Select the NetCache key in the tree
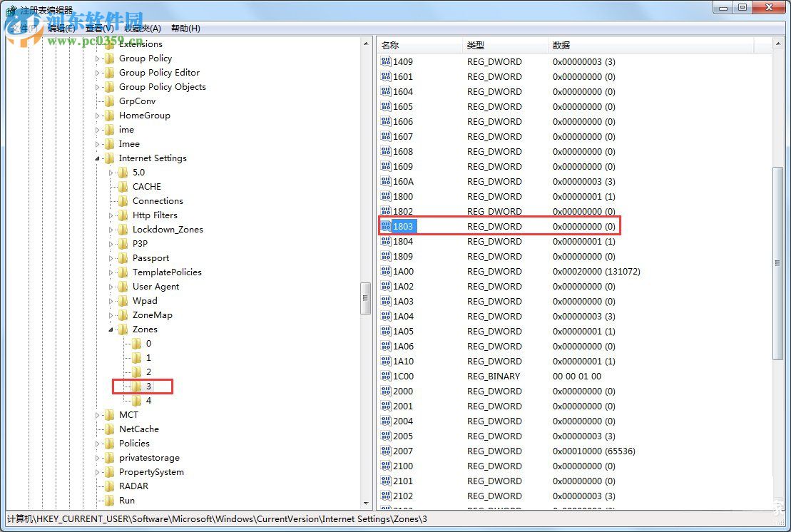Viewport: 791px width, 532px height. point(140,429)
